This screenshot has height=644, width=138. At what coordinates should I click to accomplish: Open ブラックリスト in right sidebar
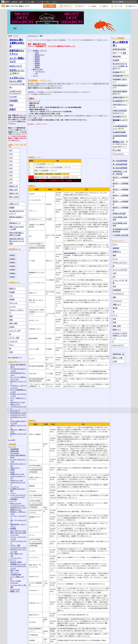click(x=118, y=154)
